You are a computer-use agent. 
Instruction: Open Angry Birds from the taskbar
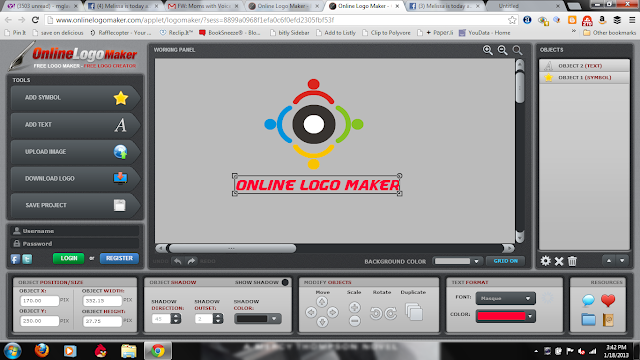click(100, 351)
